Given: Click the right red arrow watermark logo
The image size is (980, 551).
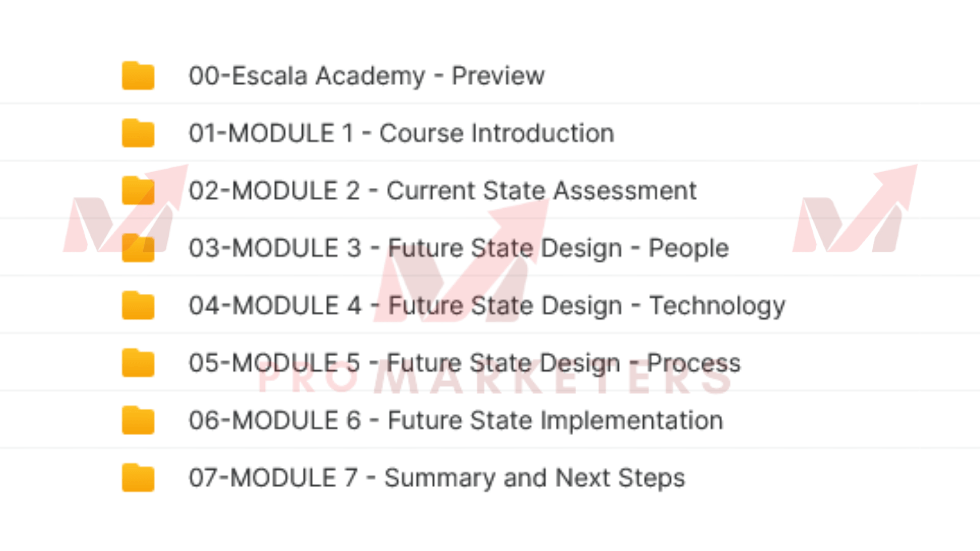Looking at the screenshot, I should [855, 214].
